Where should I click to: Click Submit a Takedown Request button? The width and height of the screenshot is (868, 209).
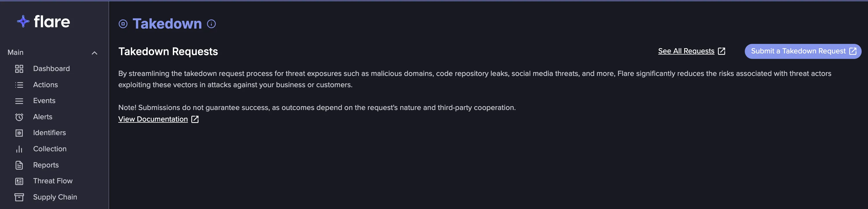pyautogui.click(x=802, y=51)
